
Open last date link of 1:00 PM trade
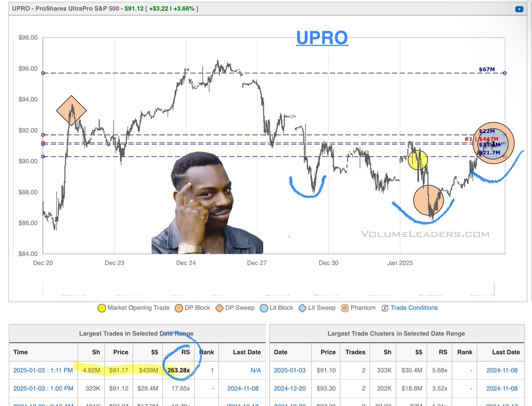coord(243,388)
